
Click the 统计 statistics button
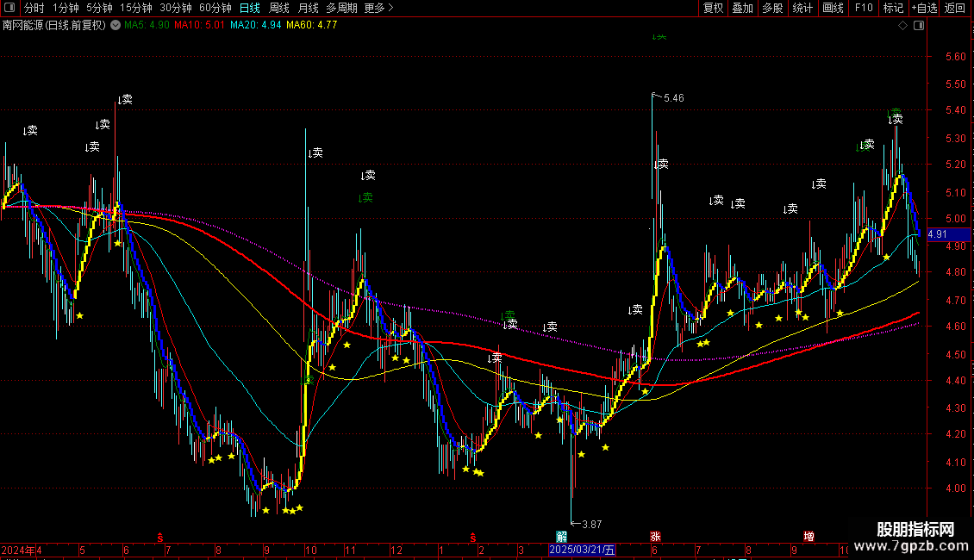click(802, 8)
